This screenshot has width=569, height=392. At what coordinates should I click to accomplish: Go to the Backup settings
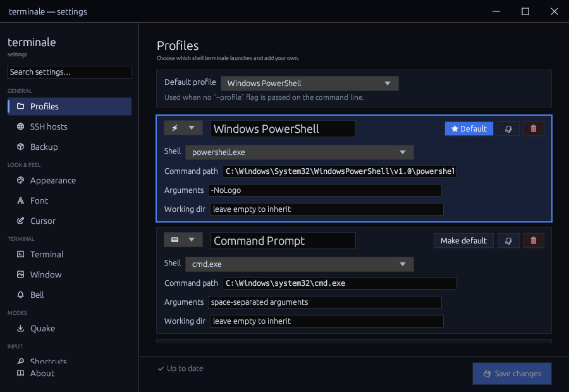tap(70, 147)
